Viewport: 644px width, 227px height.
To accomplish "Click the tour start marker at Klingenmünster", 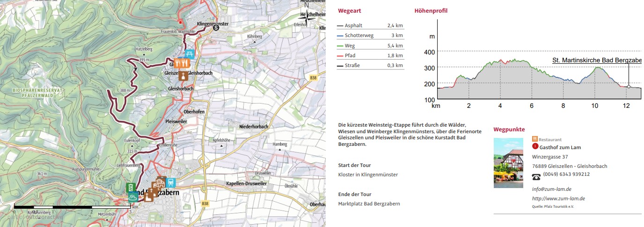I will [216, 28].
